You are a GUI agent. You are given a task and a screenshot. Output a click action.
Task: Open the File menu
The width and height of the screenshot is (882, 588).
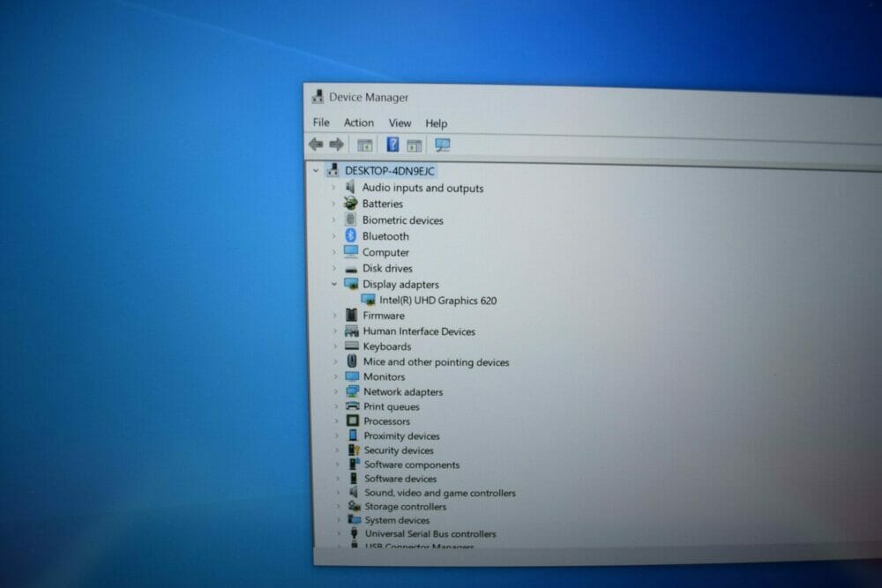(321, 122)
